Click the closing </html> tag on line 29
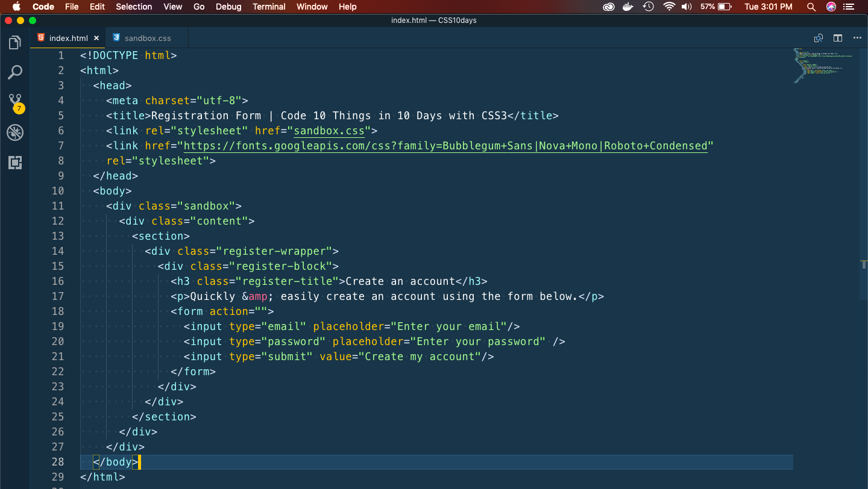The image size is (868, 489). pos(102,477)
